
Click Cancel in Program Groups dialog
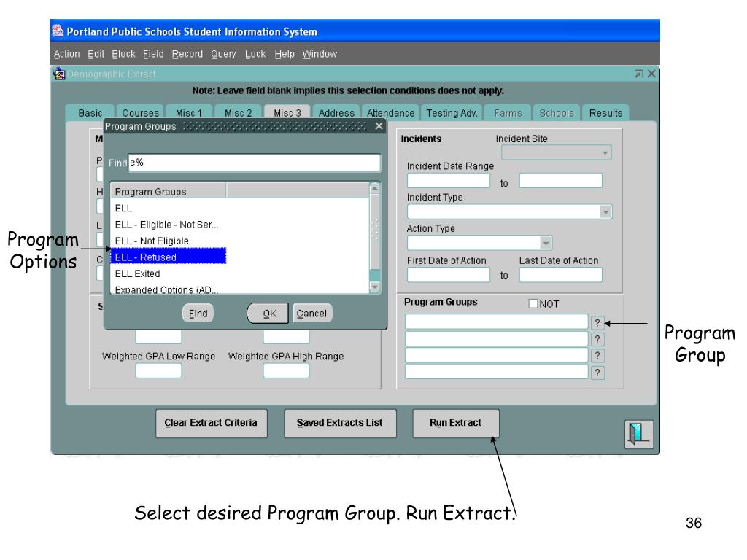coord(312,314)
